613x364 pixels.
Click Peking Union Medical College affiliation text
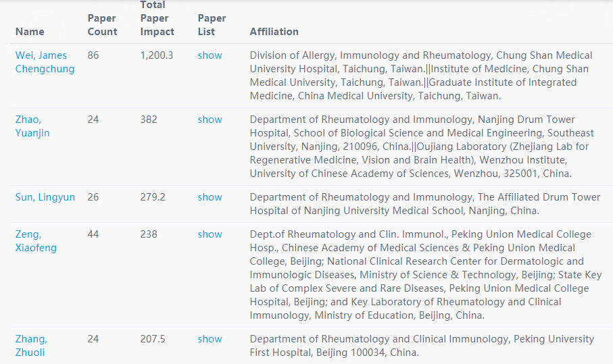click(x=426, y=275)
